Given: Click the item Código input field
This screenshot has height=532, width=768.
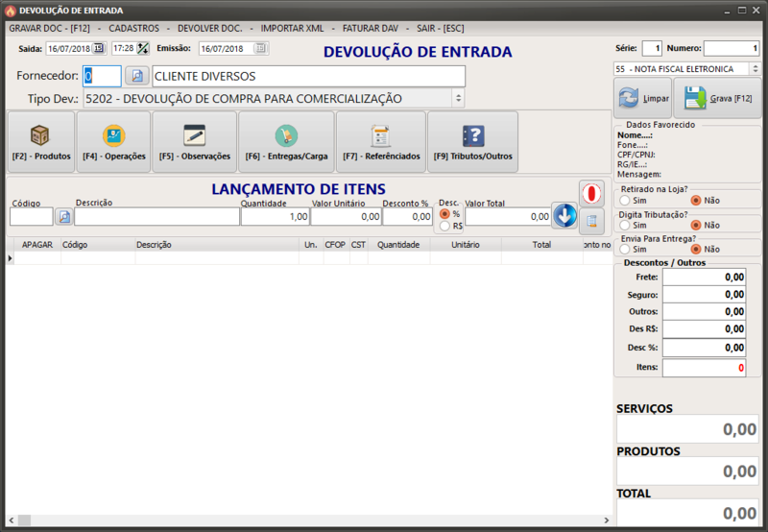Looking at the screenshot, I should (x=32, y=216).
